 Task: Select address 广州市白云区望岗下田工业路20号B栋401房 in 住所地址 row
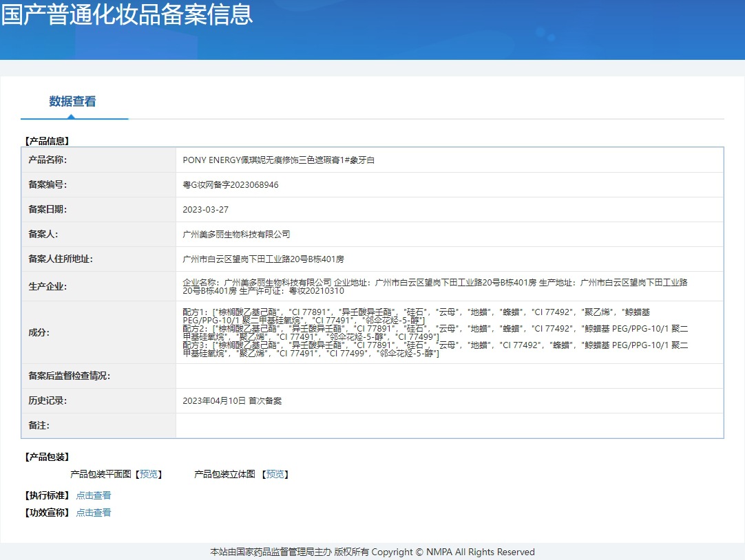pyautogui.click(x=263, y=259)
